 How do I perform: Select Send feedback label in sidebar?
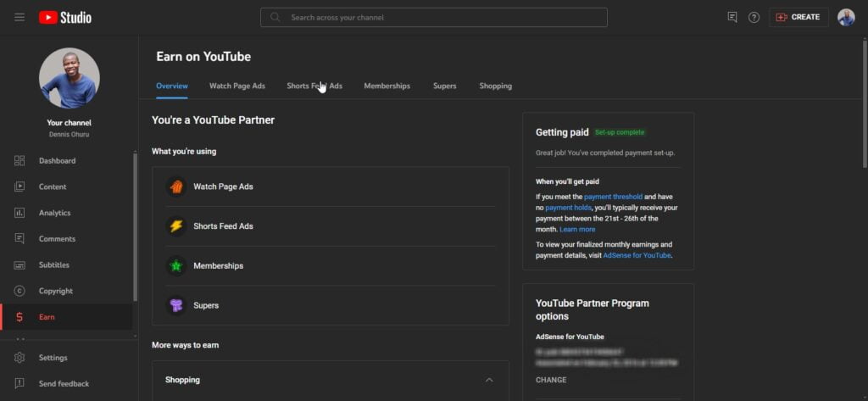pyautogui.click(x=64, y=383)
